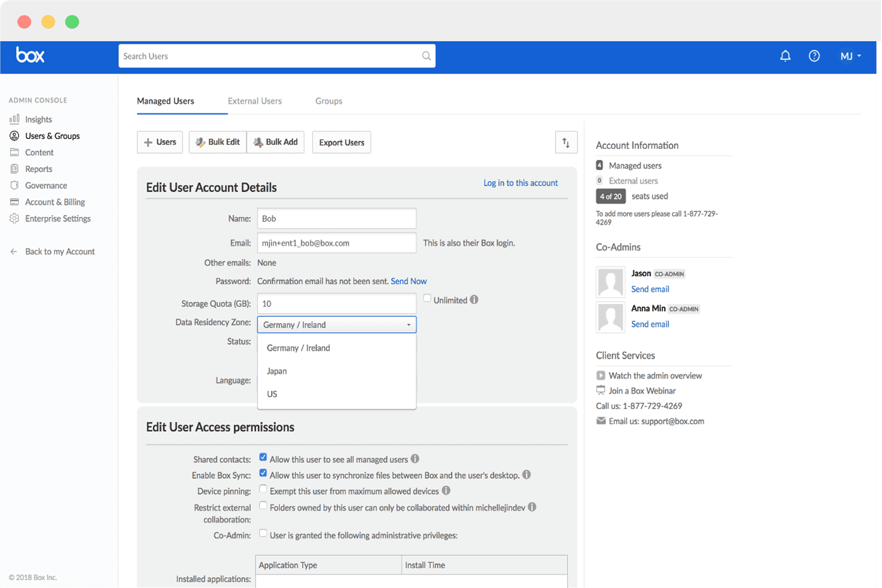Uncheck the Enable Box Sync checkbox

click(263, 474)
